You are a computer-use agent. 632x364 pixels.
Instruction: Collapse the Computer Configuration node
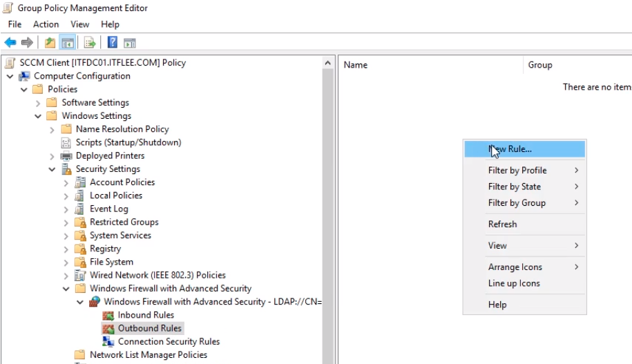point(10,76)
